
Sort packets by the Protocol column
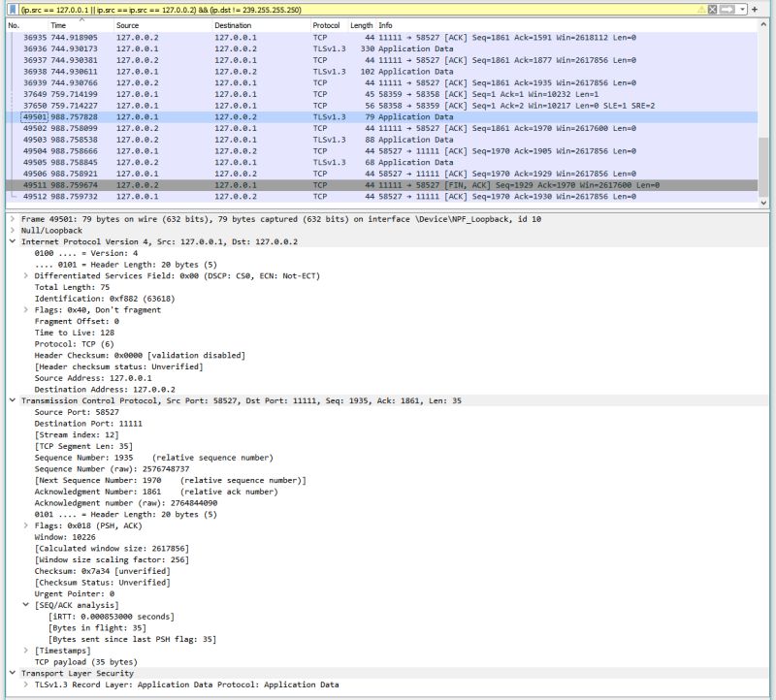coord(326,26)
